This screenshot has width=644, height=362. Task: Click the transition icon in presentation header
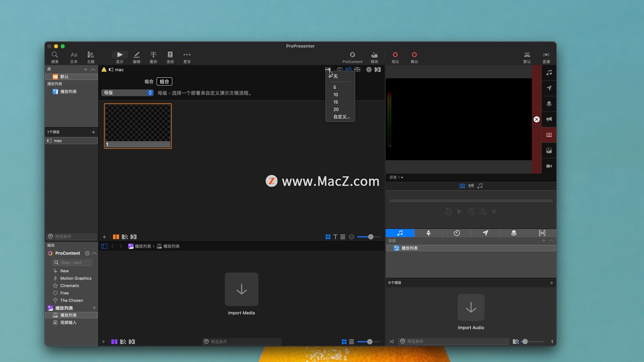[378, 69]
